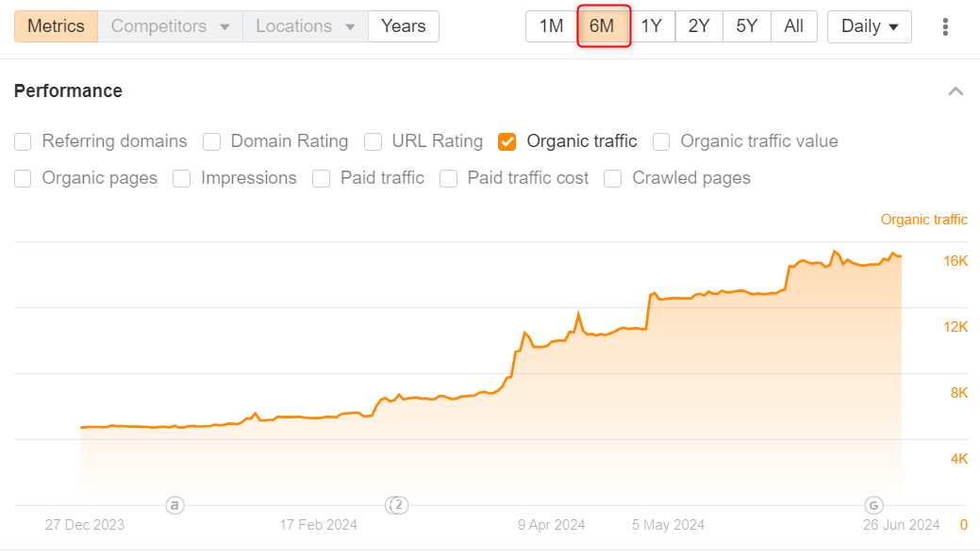Click the '27 Dec 2023' date label
This screenshot has width=980, height=557.
point(85,525)
